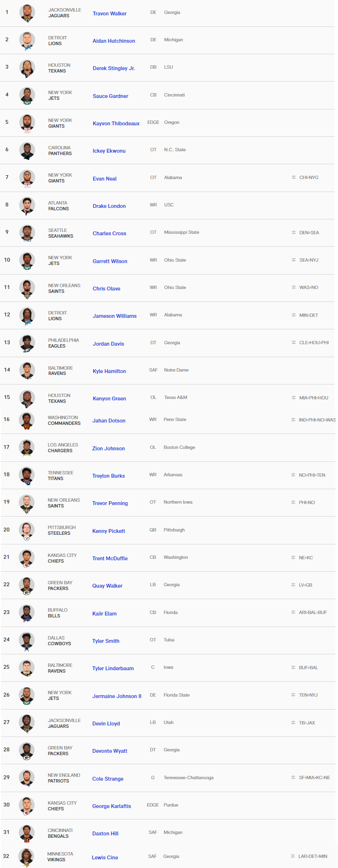The height and width of the screenshot is (868, 338).
Task: Select Jermaine Johnson II name link
Action: pyautogui.click(x=117, y=696)
